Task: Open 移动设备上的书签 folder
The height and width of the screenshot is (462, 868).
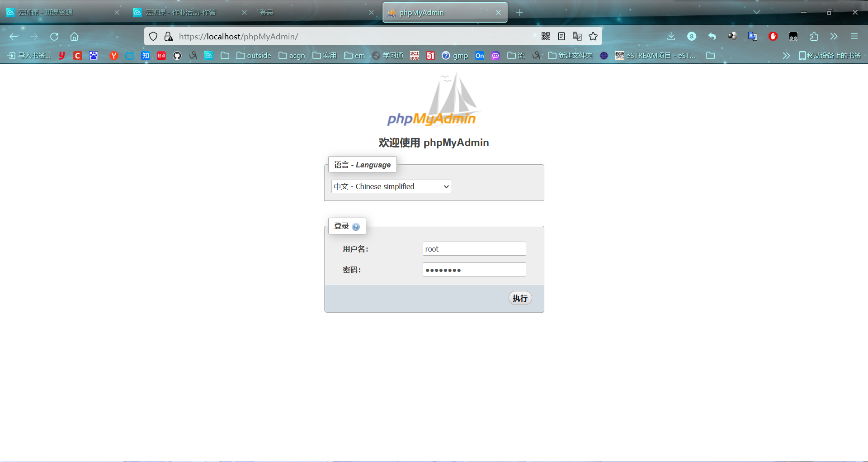Action: [x=830, y=56]
